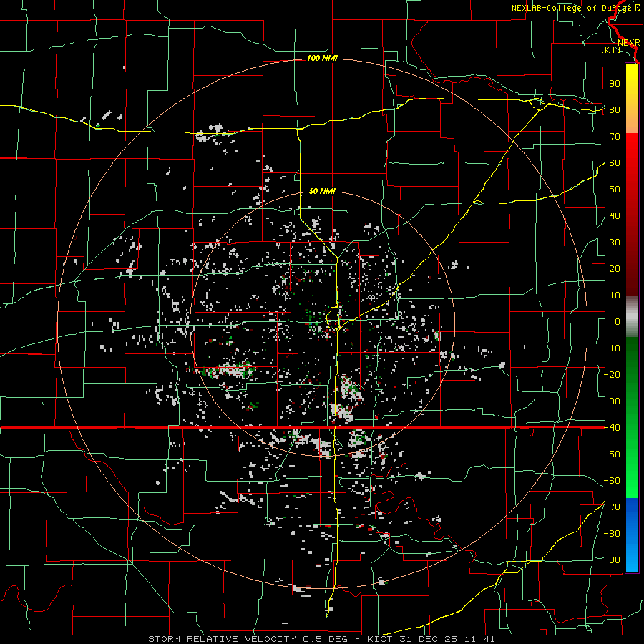Click the -80 value on velocity scale
Viewport: 644px width, 644px height.
click(x=612, y=534)
